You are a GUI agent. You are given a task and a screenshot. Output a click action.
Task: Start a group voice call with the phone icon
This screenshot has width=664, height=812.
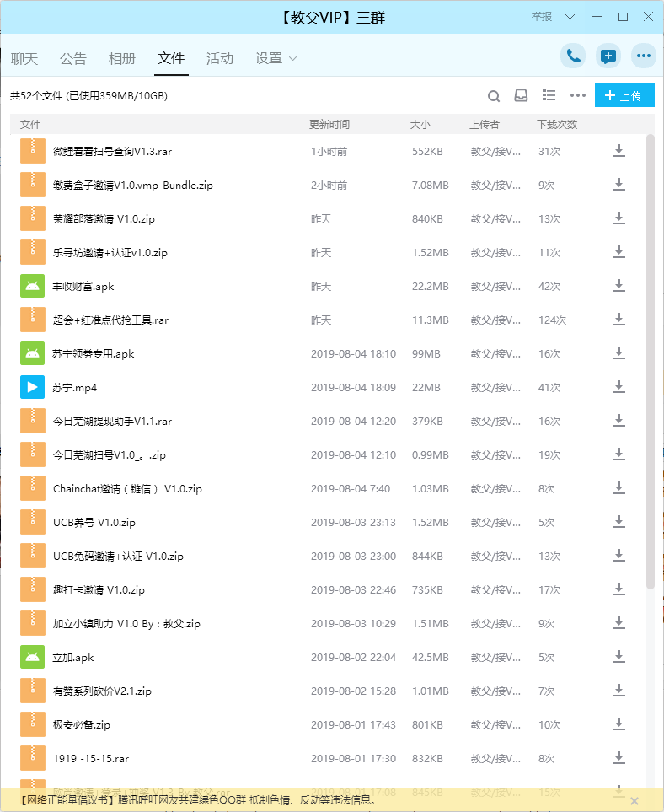coord(573,56)
